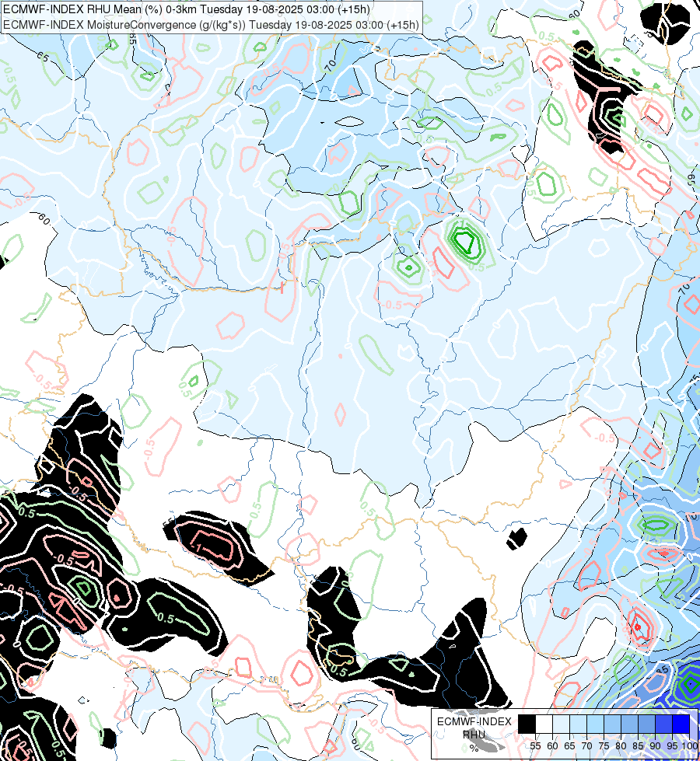700x761 pixels.
Task: Click the legend swatch between 85 and 90
Action: point(646,724)
